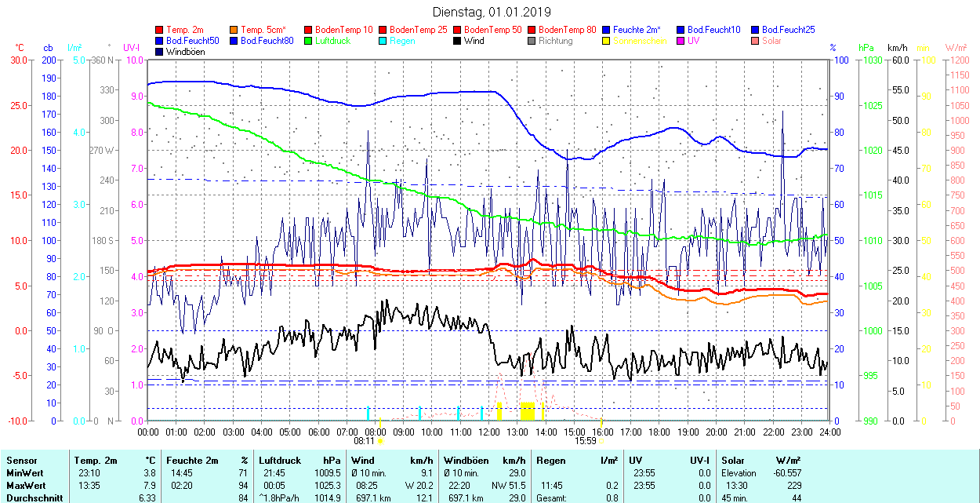Screen dimensions: 980x503
Task: Click the 15:59 sunset time marker
Action: (x=586, y=441)
